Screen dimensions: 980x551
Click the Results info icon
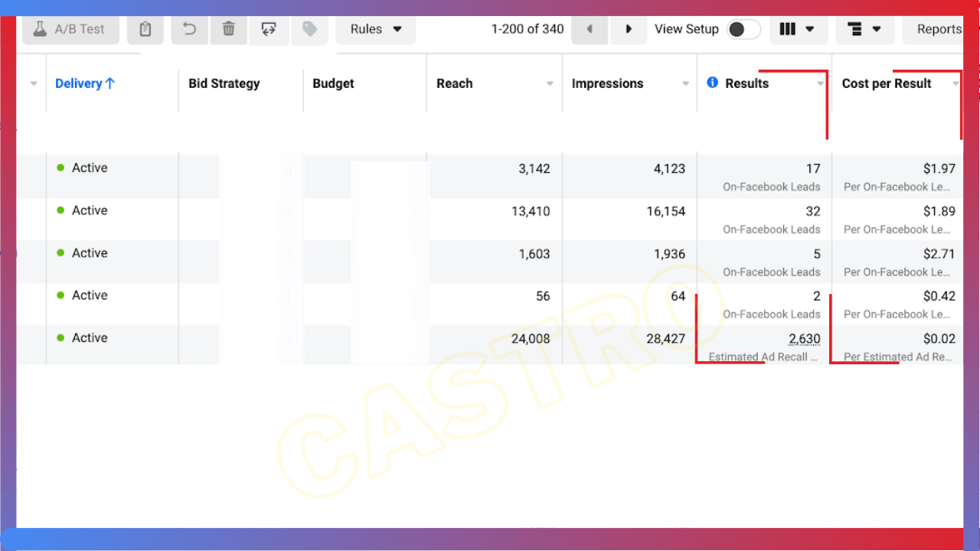713,83
